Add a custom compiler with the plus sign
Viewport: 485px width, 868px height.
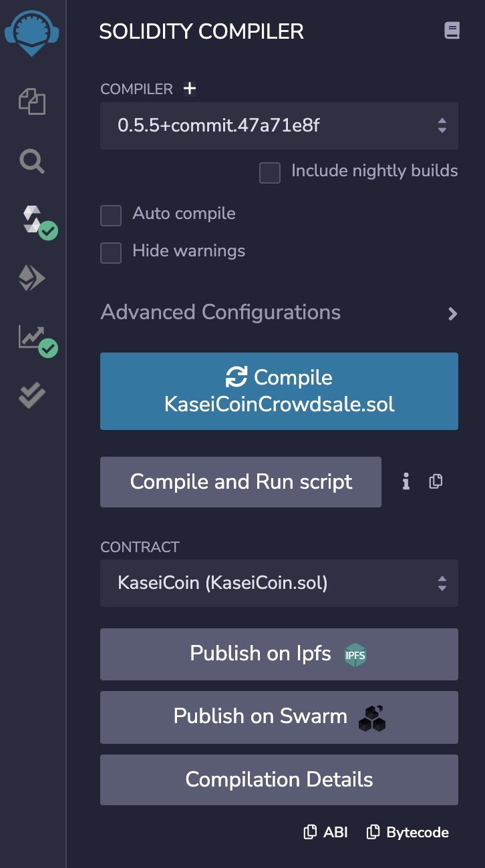pos(190,87)
